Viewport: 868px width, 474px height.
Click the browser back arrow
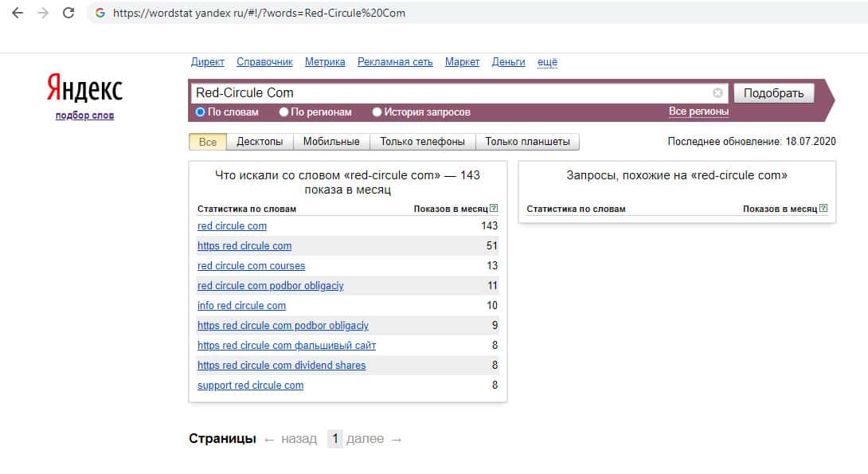[18, 13]
